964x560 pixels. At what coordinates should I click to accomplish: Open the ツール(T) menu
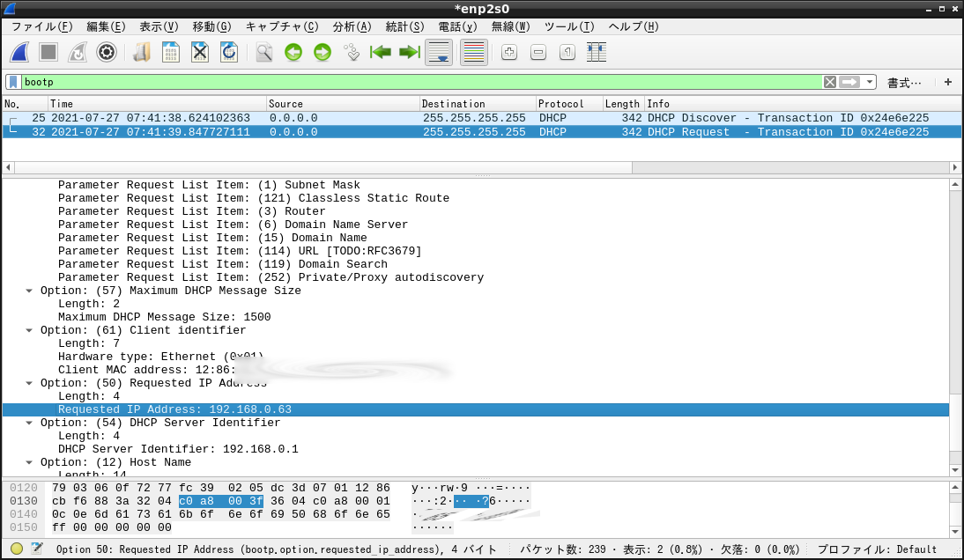pyautogui.click(x=569, y=26)
